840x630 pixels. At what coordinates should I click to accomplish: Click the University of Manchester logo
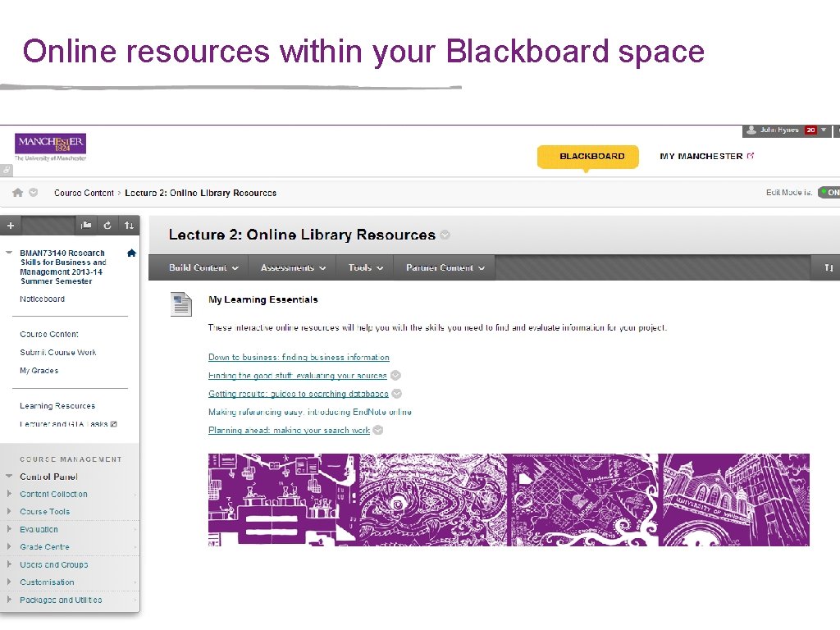tap(50, 147)
